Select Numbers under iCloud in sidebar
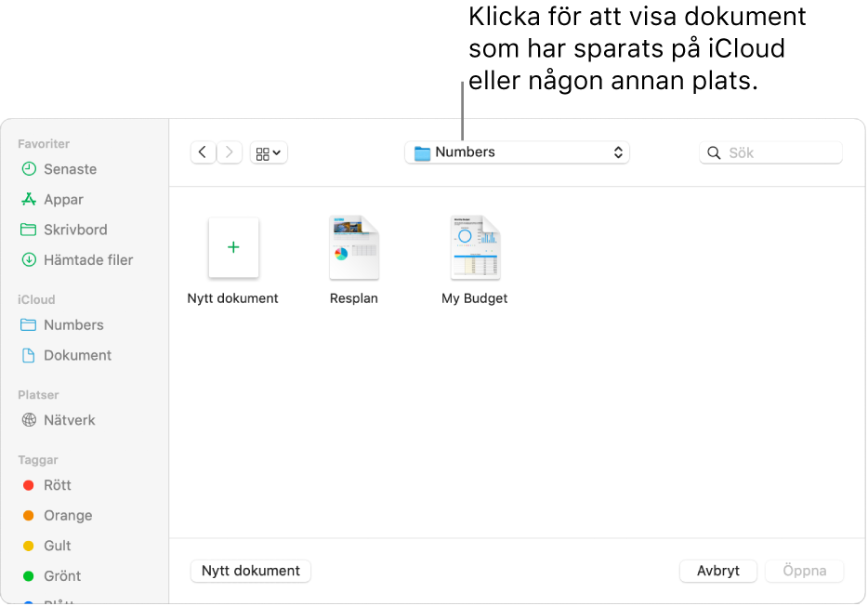868x606 pixels. click(x=73, y=325)
